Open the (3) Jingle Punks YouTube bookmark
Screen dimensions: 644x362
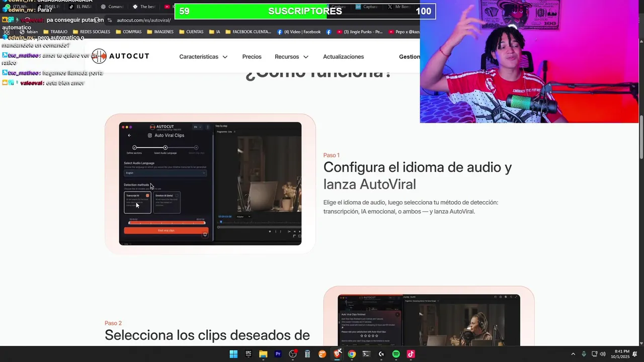[360, 32]
